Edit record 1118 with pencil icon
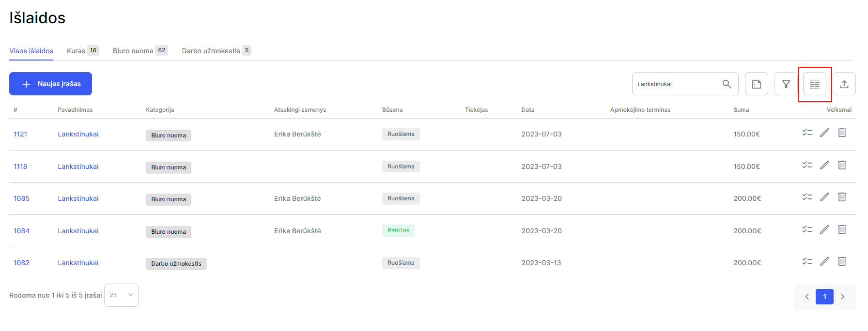This screenshot has width=868, height=331. [824, 165]
